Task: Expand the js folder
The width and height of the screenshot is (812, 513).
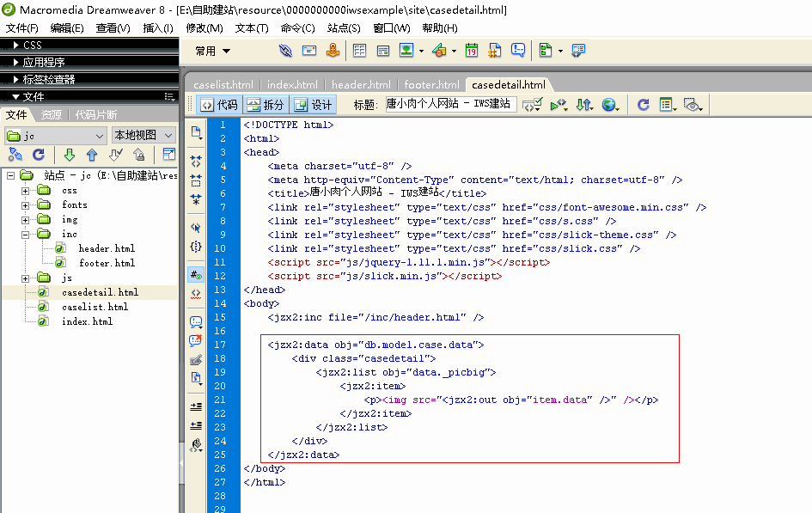Action: [25, 278]
